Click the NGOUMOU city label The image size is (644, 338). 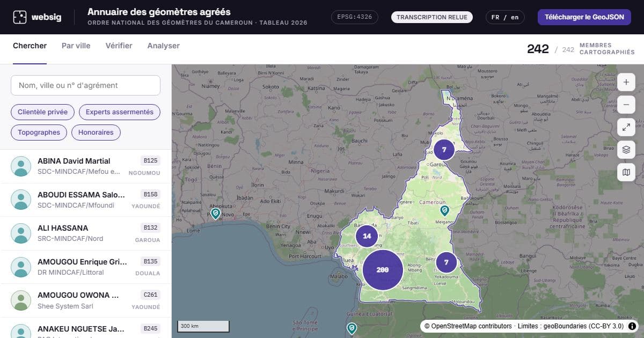pos(144,173)
